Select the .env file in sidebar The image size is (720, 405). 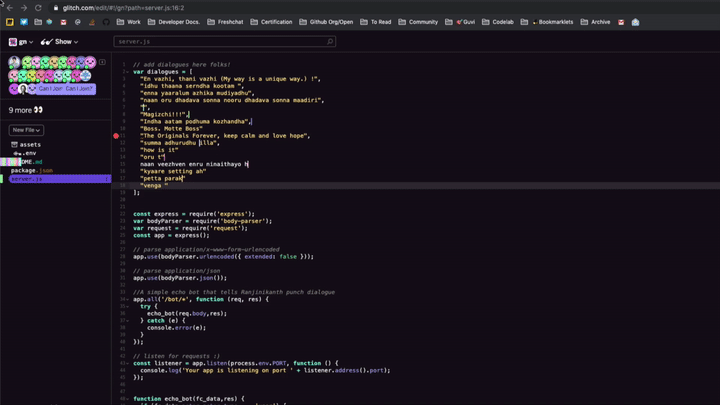30,153
